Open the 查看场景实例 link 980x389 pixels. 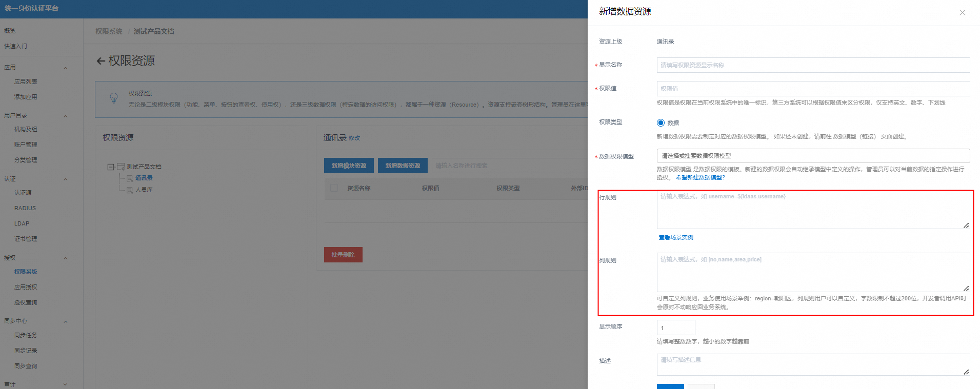[x=676, y=237]
